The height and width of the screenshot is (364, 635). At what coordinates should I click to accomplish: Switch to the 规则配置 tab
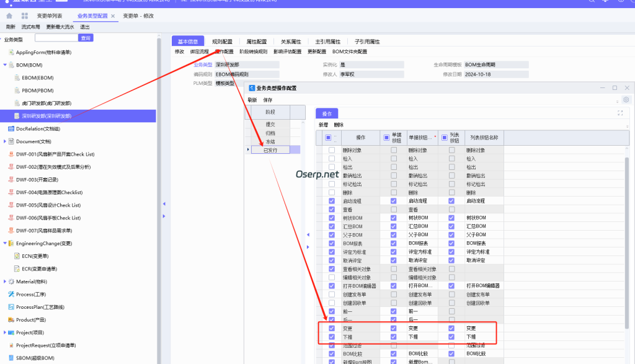(222, 42)
